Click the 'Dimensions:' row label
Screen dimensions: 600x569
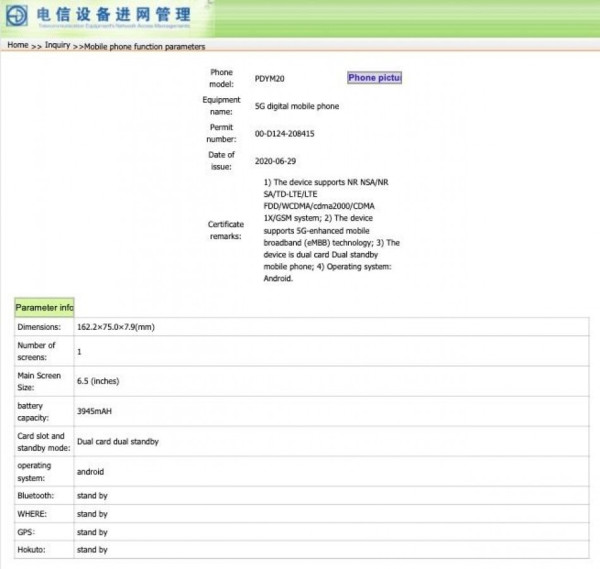pyautogui.click(x=39, y=327)
